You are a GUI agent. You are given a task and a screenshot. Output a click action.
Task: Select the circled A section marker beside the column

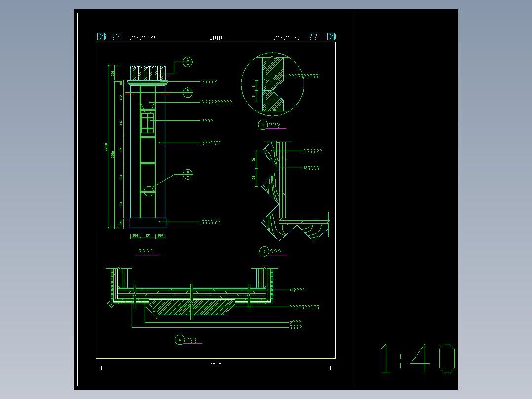tap(188, 93)
